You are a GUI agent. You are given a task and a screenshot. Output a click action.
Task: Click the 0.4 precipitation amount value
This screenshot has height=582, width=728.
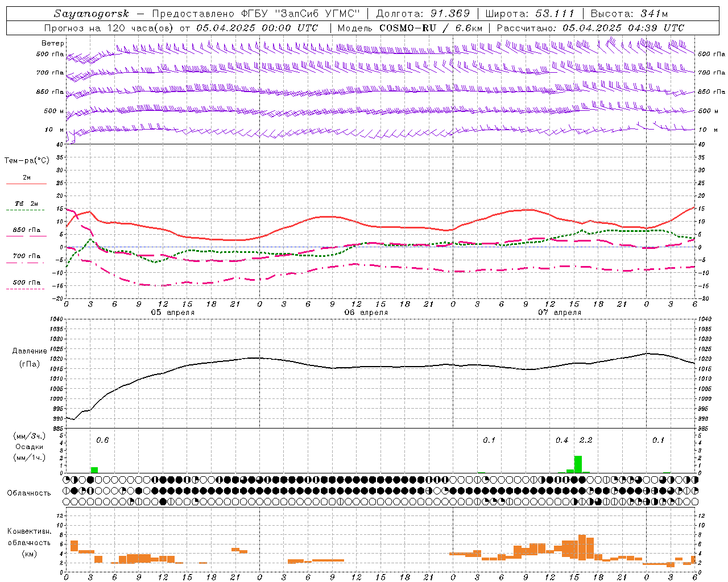(x=562, y=440)
